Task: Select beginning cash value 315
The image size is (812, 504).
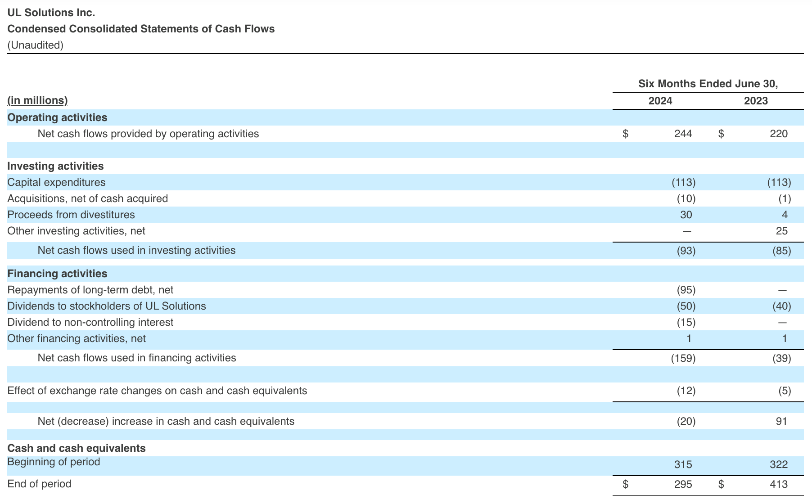Action: [683, 464]
